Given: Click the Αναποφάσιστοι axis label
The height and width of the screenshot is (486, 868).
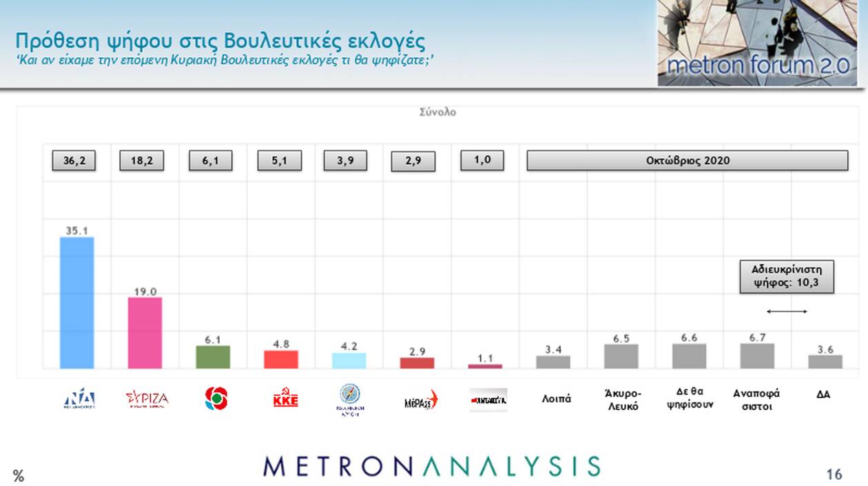Looking at the screenshot, I should pyautogui.click(x=756, y=400).
